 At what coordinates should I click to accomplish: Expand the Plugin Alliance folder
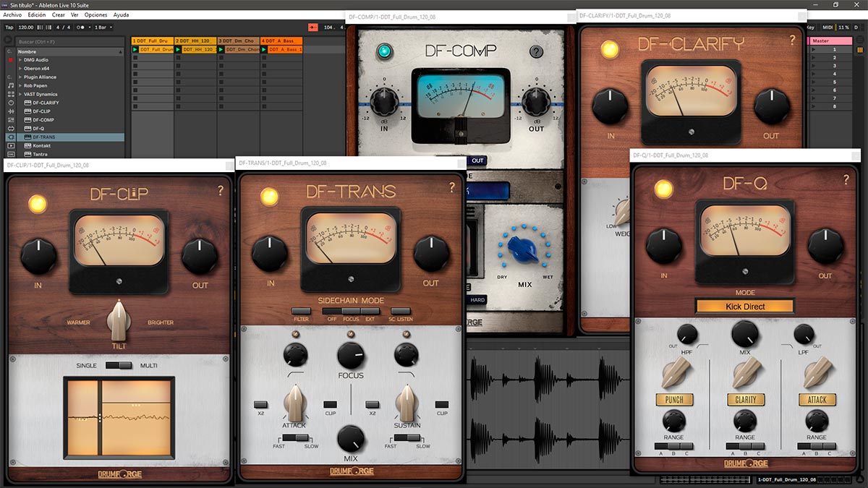point(20,77)
